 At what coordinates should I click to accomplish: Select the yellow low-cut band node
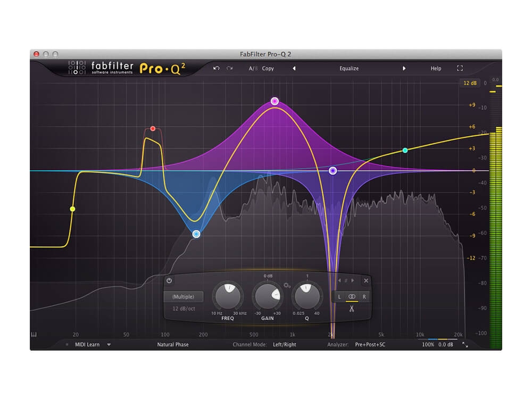[x=72, y=209]
